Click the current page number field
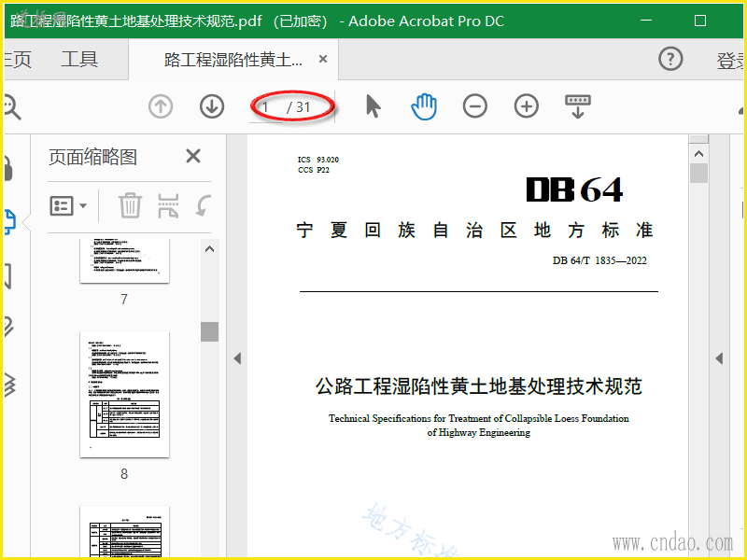747x560 pixels. pyautogui.click(x=267, y=107)
